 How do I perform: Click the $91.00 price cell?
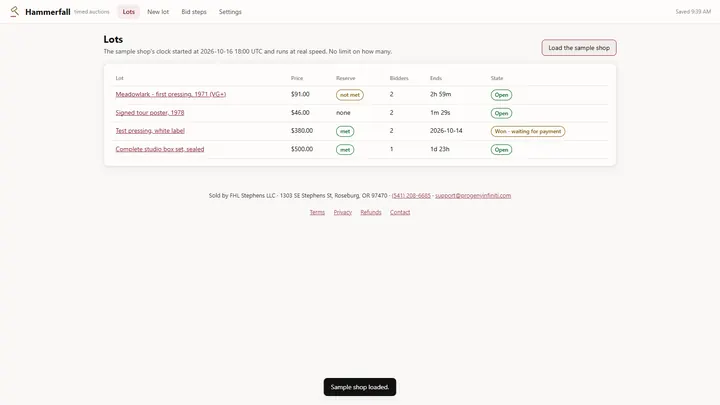[300, 94]
